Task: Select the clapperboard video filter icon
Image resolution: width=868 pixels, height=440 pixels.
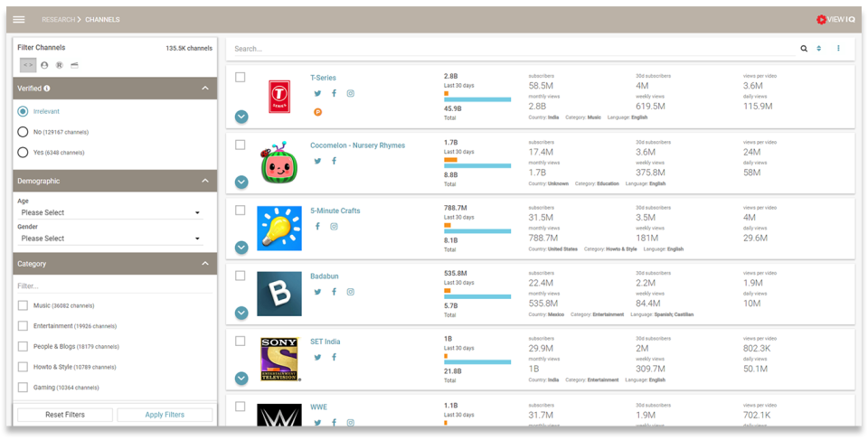Action: (x=74, y=65)
